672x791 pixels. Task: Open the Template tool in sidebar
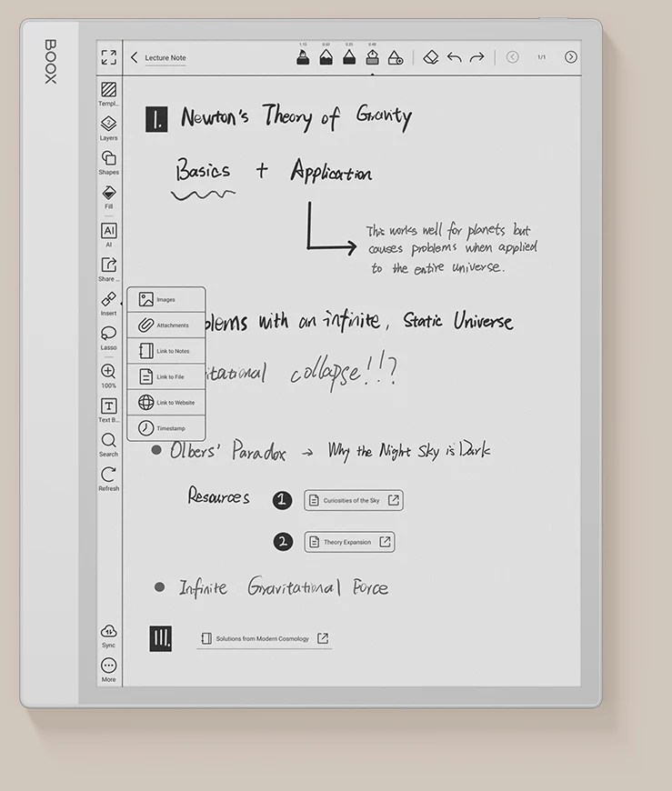coord(108,90)
